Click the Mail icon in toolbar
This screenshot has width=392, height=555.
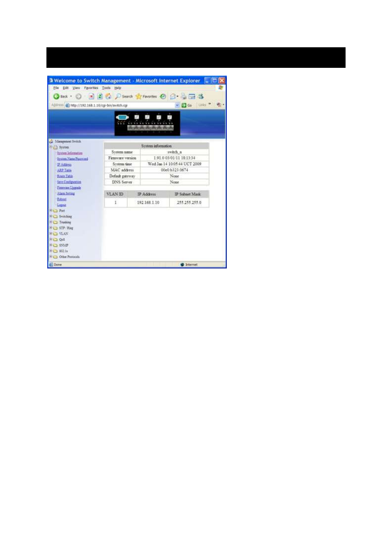point(173,97)
